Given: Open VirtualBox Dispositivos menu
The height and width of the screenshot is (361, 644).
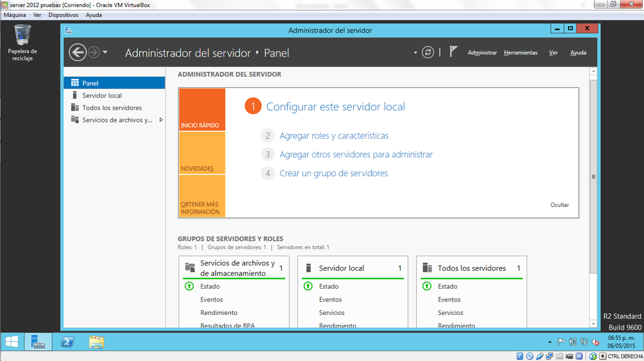Looking at the screenshot, I should click(x=63, y=15).
